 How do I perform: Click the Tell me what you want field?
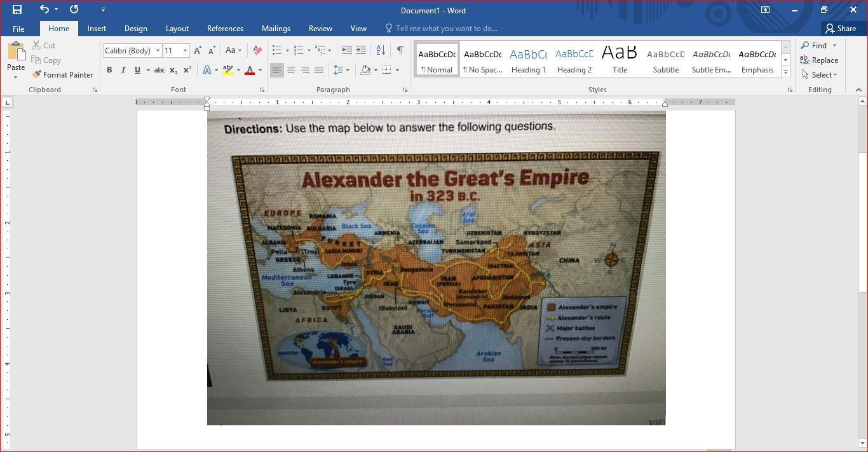446,29
